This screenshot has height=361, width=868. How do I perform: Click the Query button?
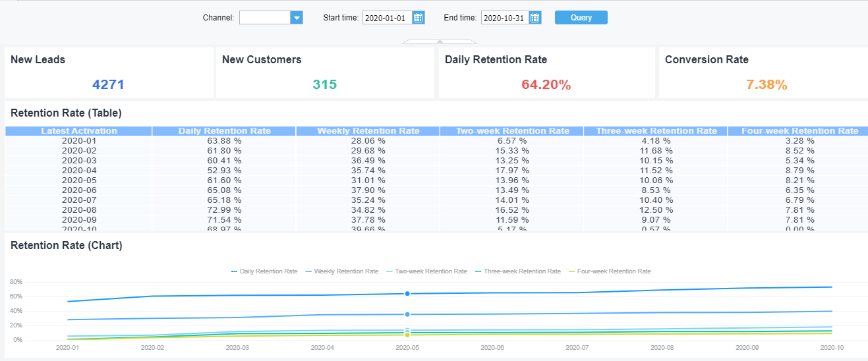[581, 18]
